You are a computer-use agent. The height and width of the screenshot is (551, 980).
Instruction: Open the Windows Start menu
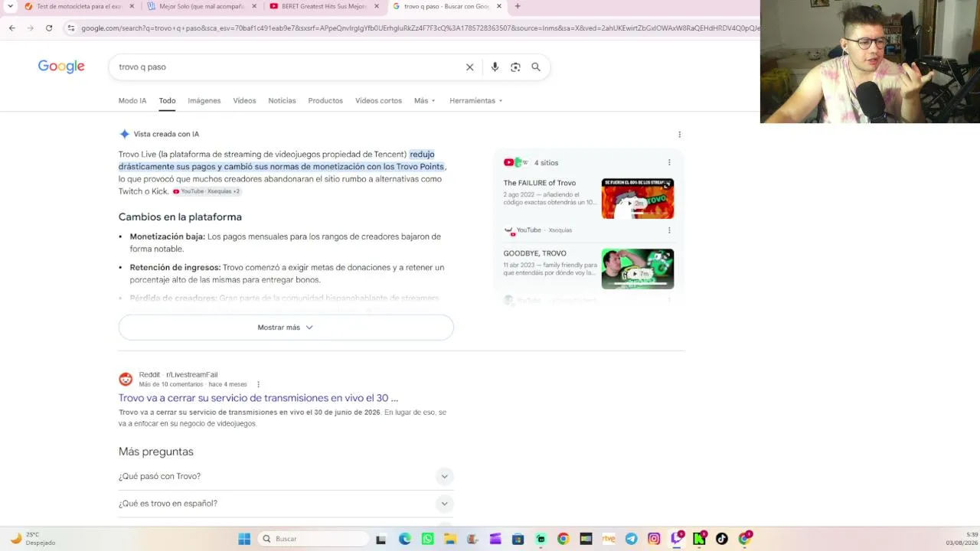244,539
